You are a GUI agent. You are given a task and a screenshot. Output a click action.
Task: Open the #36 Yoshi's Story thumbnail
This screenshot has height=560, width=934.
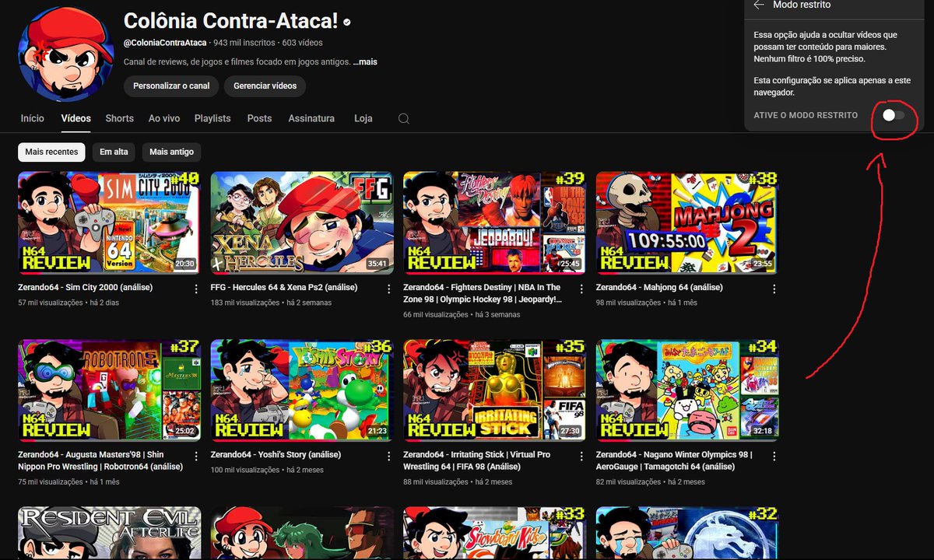302,390
